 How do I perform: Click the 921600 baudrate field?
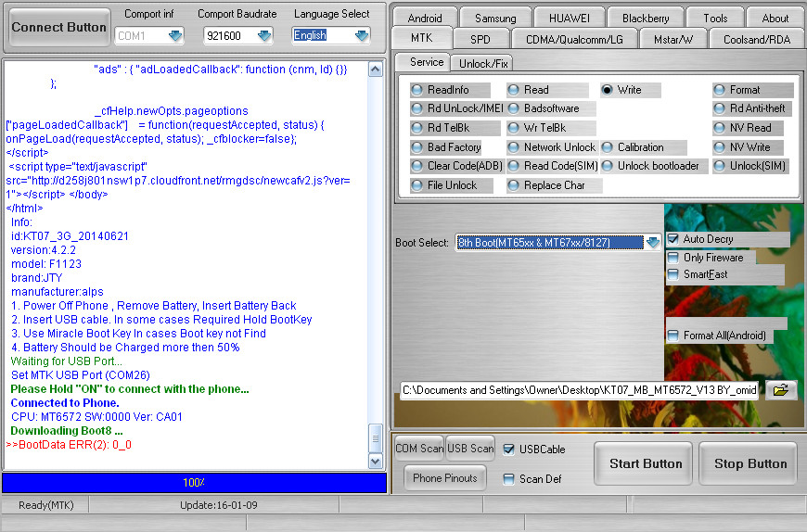click(x=229, y=35)
